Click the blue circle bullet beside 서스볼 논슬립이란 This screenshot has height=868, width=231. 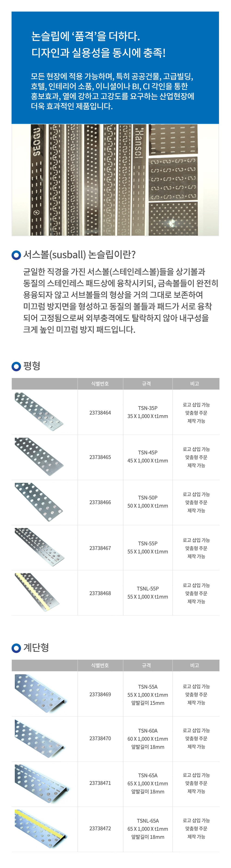click(x=16, y=255)
